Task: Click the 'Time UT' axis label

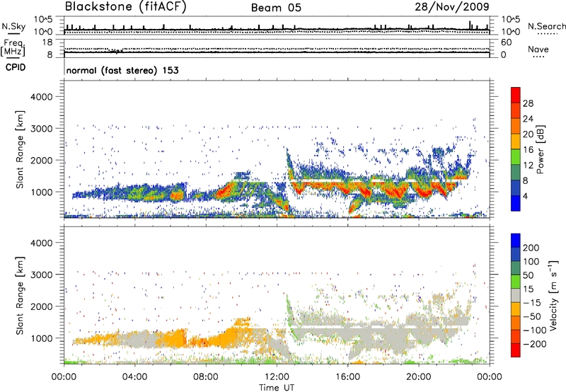Action: 277,388
